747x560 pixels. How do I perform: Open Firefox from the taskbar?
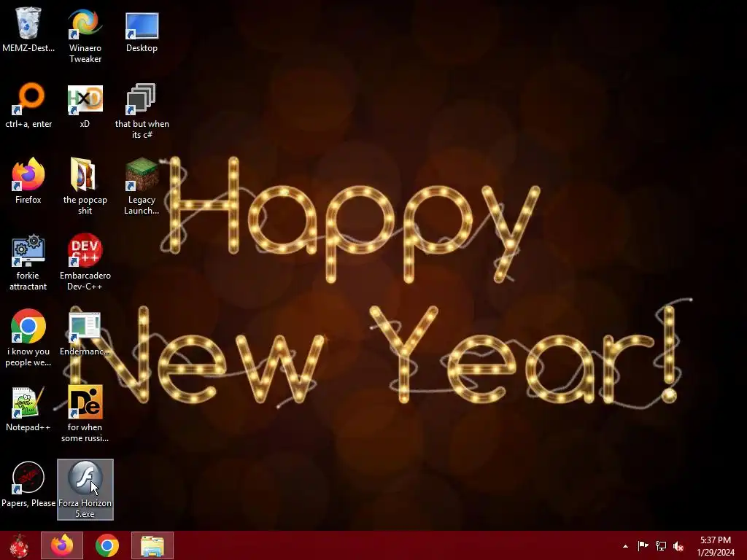coord(62,545)
